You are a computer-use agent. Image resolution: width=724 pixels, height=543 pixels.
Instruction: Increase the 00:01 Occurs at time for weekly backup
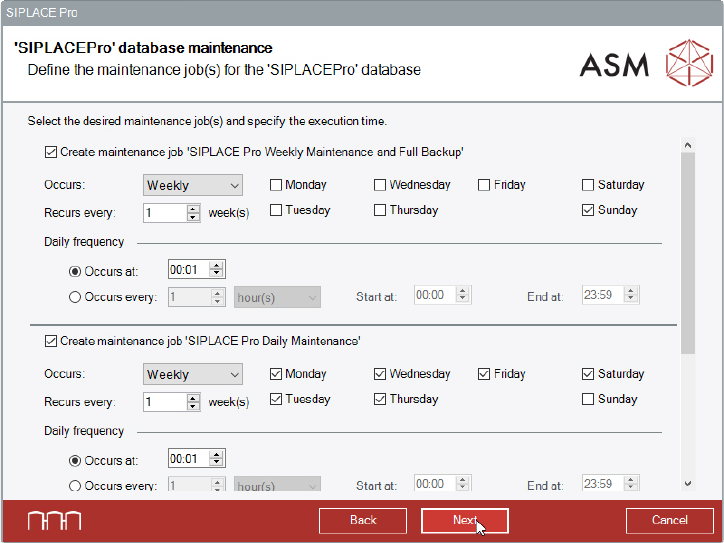point(218,265)
